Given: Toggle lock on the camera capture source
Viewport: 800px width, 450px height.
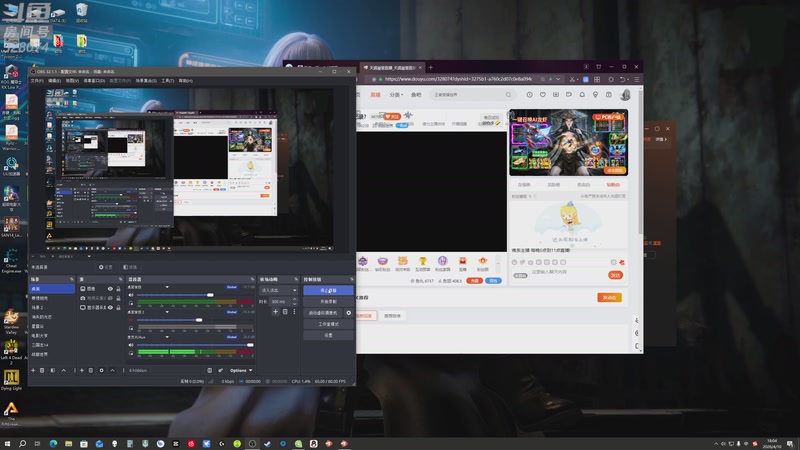Looking at the screenshot, I should point(118,298).
